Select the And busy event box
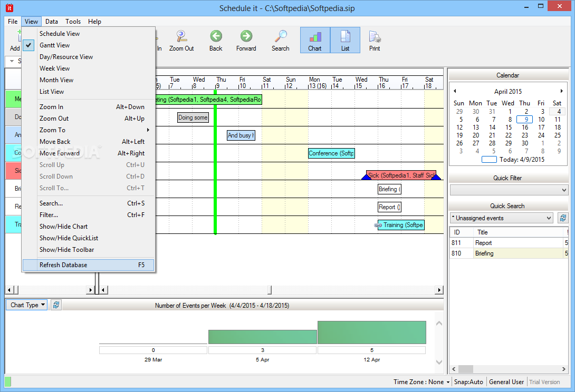This screenshot has width=575, height=392. point(241,135)
